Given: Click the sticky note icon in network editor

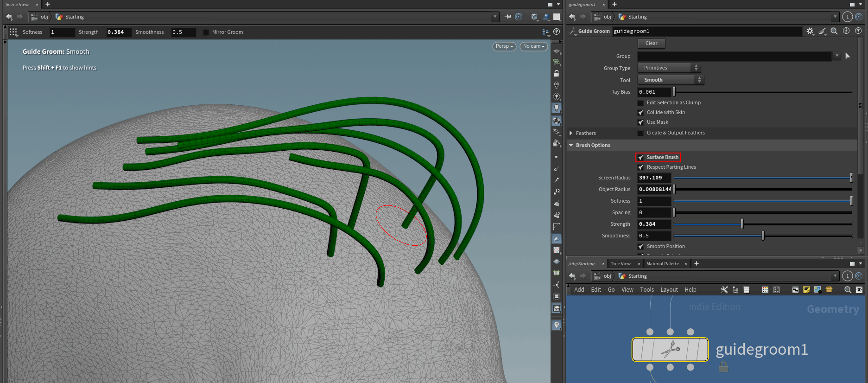Looking at the screenshot, I should 806,290.
